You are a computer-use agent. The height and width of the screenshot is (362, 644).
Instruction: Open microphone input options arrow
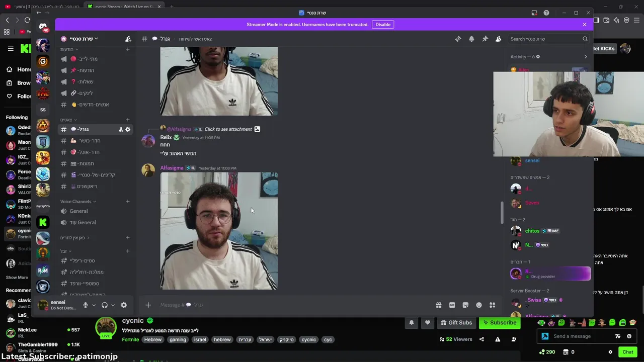(x=94, y=305)
